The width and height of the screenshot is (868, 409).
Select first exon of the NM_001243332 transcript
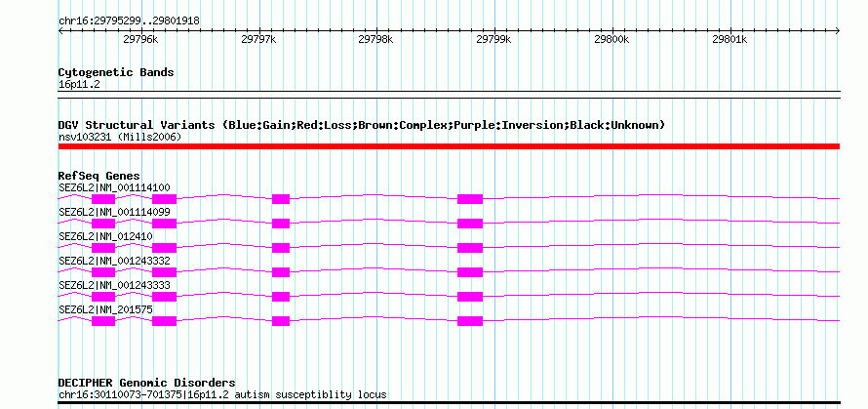pyautogui.click(x=103, y=272)
